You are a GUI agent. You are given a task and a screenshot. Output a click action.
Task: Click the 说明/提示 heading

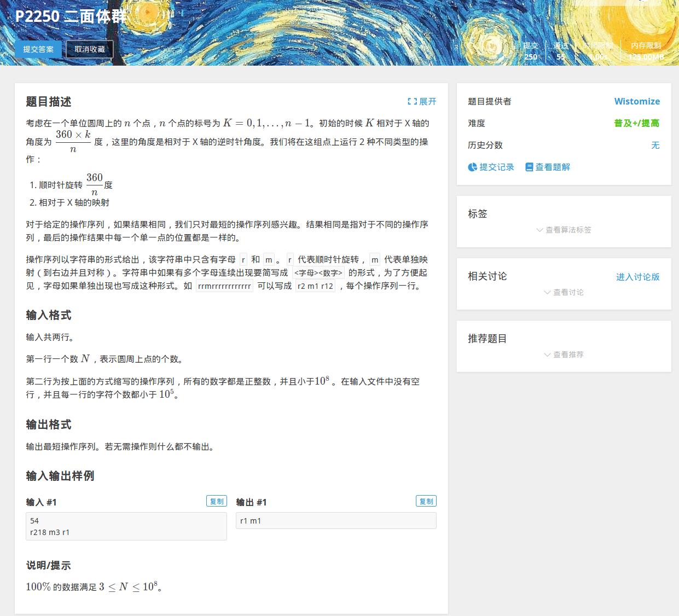(48, 565)
